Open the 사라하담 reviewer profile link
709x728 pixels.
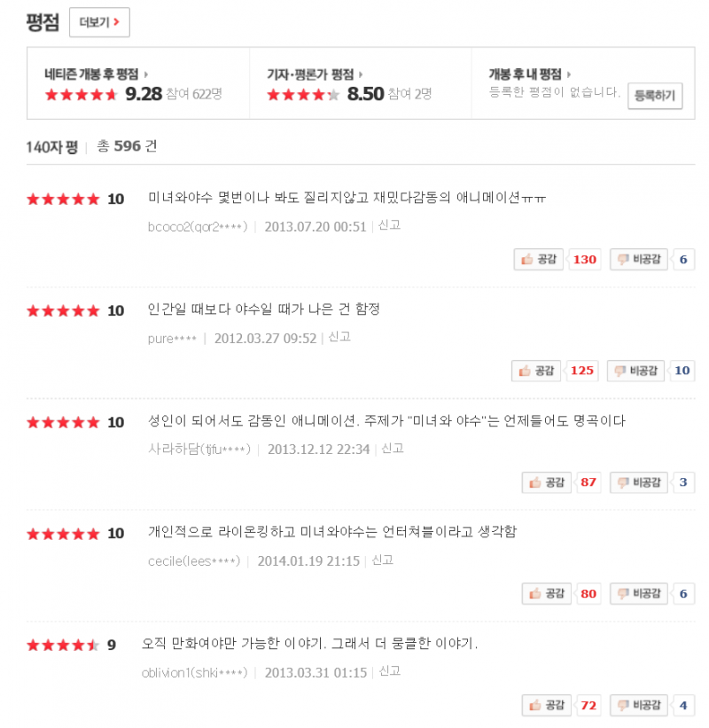pyautogui.click(x=199, y=449)
